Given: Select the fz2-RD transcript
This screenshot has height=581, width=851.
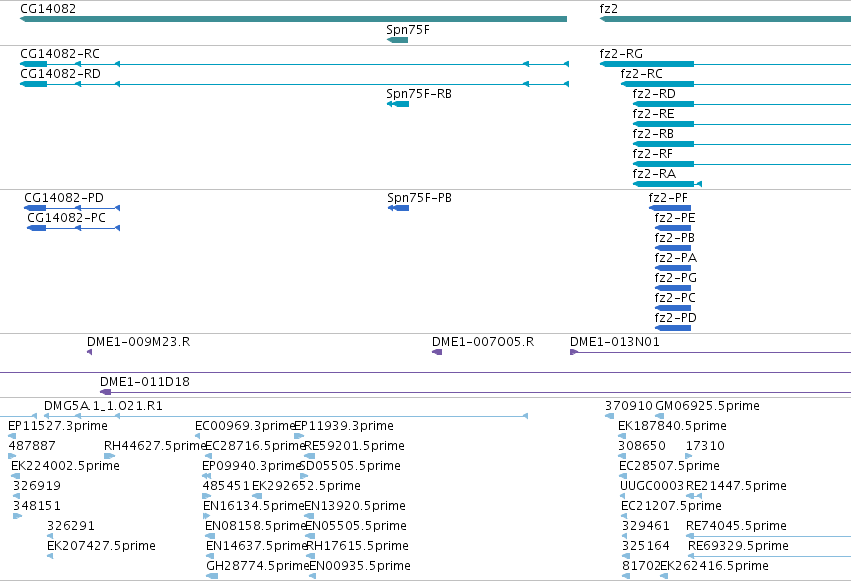Looking at the screenshot, I should 742,104.
